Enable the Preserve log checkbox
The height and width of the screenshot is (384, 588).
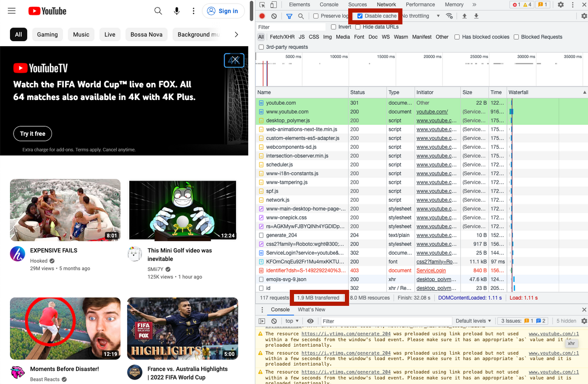316,16
